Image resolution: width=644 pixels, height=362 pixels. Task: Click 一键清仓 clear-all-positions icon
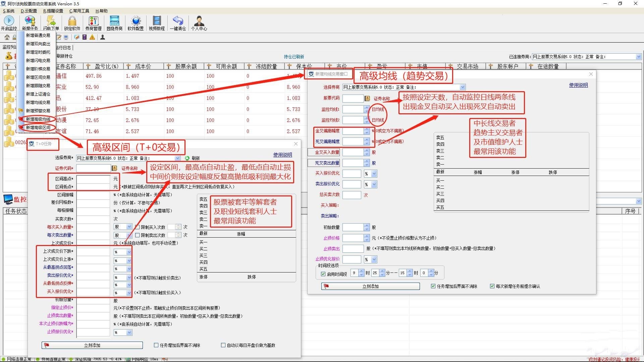[x=178, y=22]
